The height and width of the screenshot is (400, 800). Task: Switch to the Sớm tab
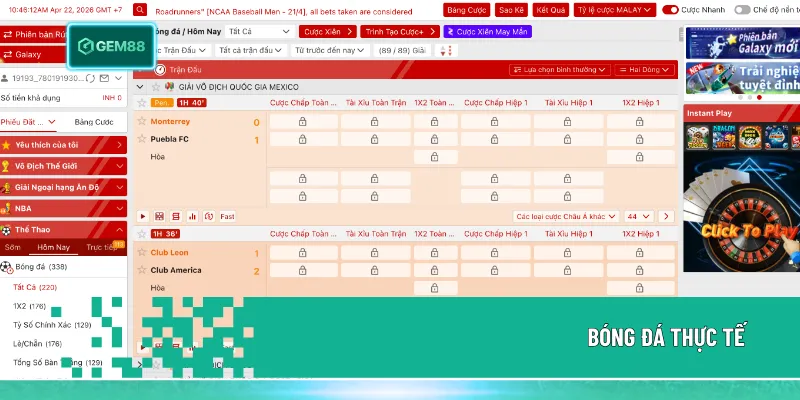click(x=13, y=247)
